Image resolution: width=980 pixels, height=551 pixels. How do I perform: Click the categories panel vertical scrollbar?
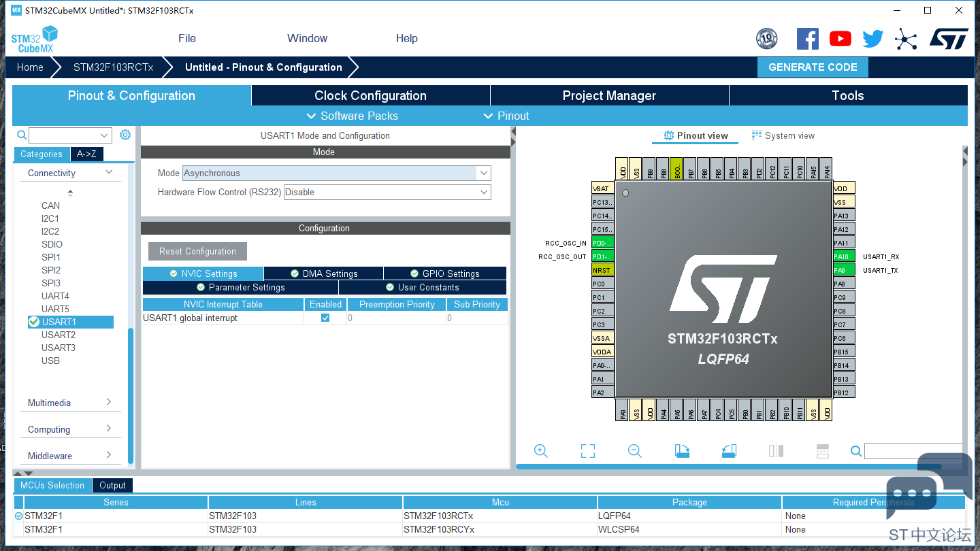pyautogui.click(x=131, y=396)
